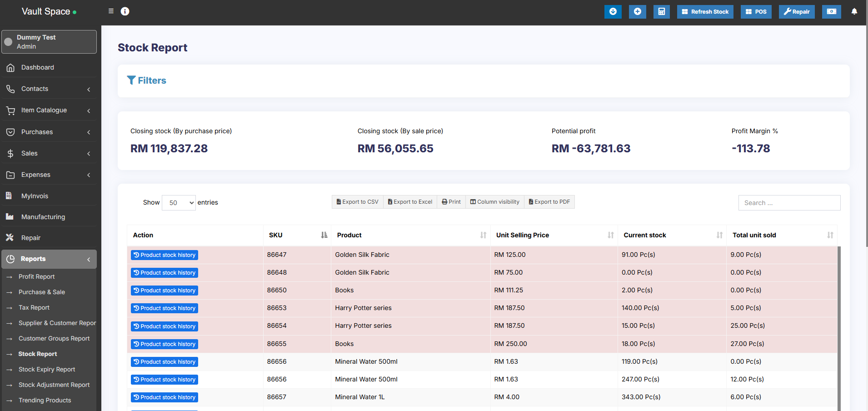Toggle the hamburger sidebar menu
The image size is (868, 411).
coord(111,11)
